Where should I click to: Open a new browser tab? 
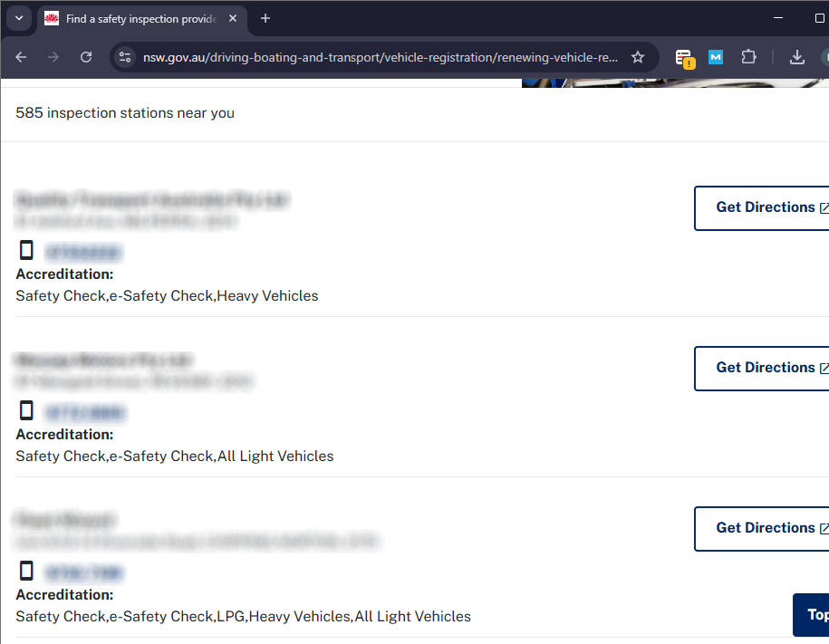click(265, 18)
